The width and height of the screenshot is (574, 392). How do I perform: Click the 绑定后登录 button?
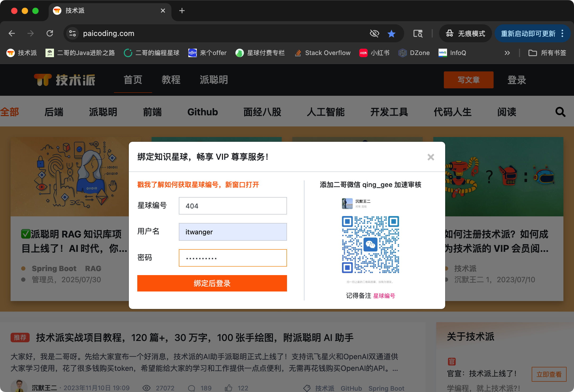tap(212, 283)
